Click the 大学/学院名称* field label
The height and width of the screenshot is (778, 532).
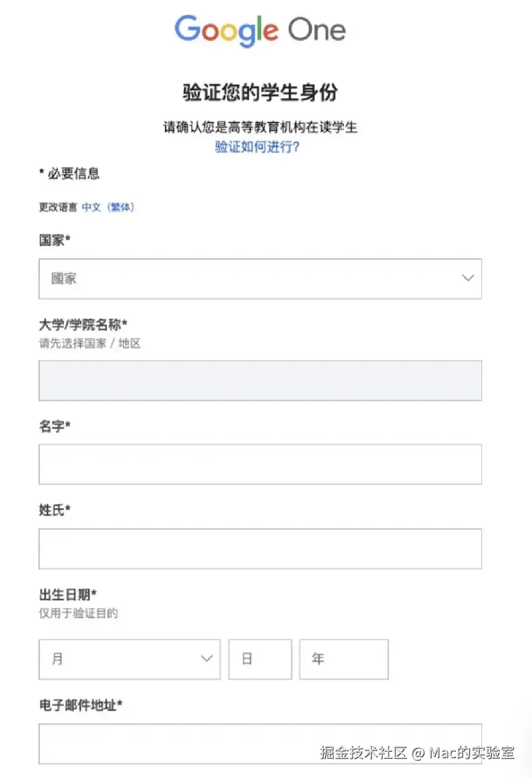(83, 325)
